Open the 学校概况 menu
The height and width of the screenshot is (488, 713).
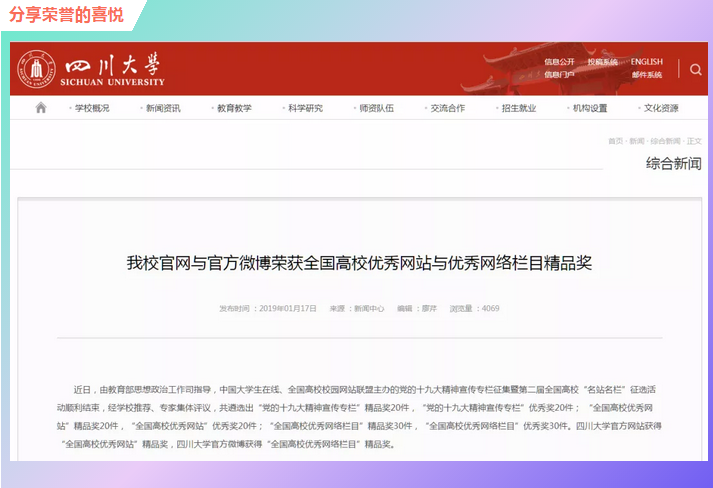tap(91, 108)
